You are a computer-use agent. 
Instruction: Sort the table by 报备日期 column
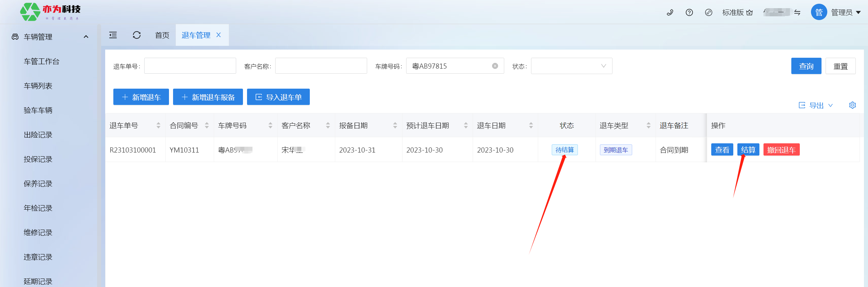click(x=395, y=125)
